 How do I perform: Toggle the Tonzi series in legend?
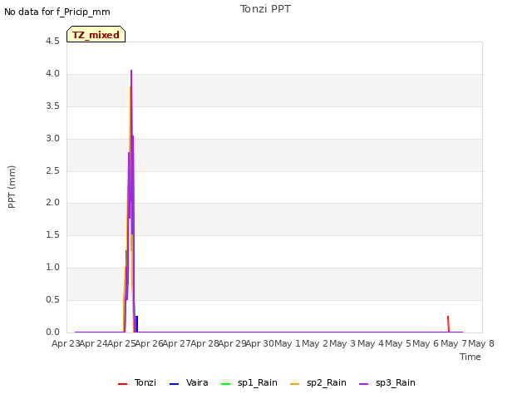[x=137, y=382]
